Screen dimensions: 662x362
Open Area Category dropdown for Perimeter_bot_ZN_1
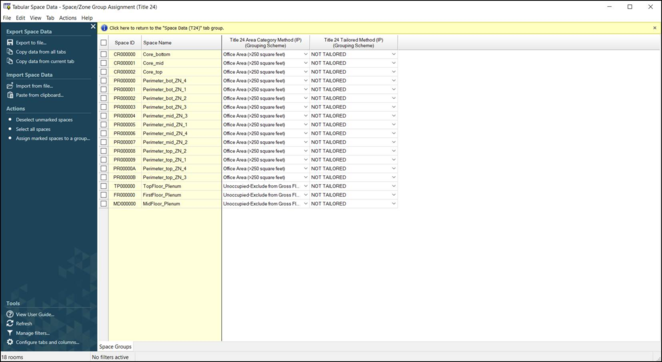click(x=306, y=90)
